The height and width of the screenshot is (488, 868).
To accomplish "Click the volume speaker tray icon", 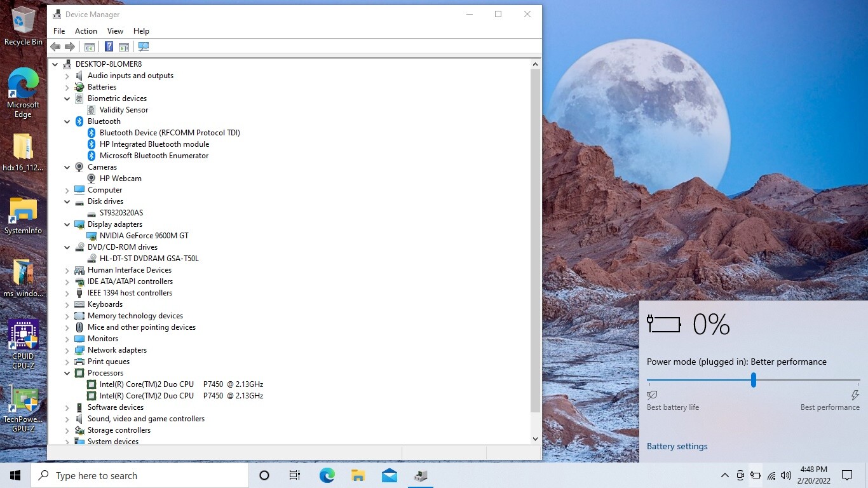I will 786,475.
